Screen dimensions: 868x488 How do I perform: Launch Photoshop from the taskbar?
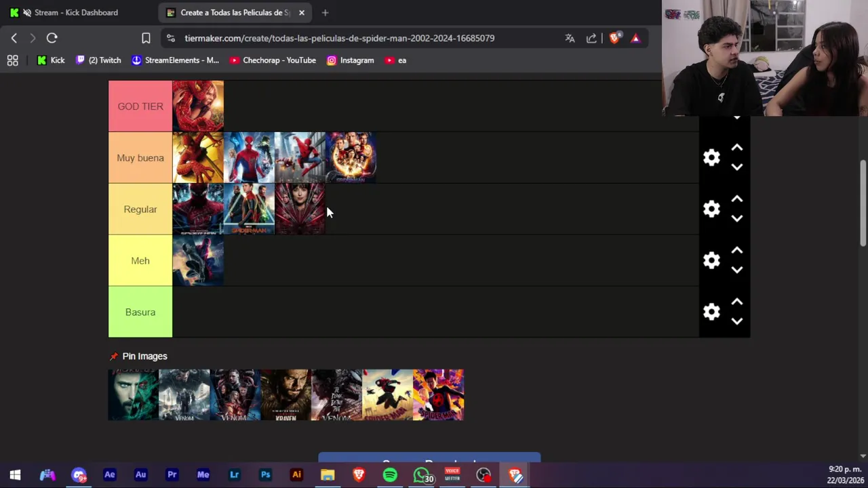[x=265, y=475]
